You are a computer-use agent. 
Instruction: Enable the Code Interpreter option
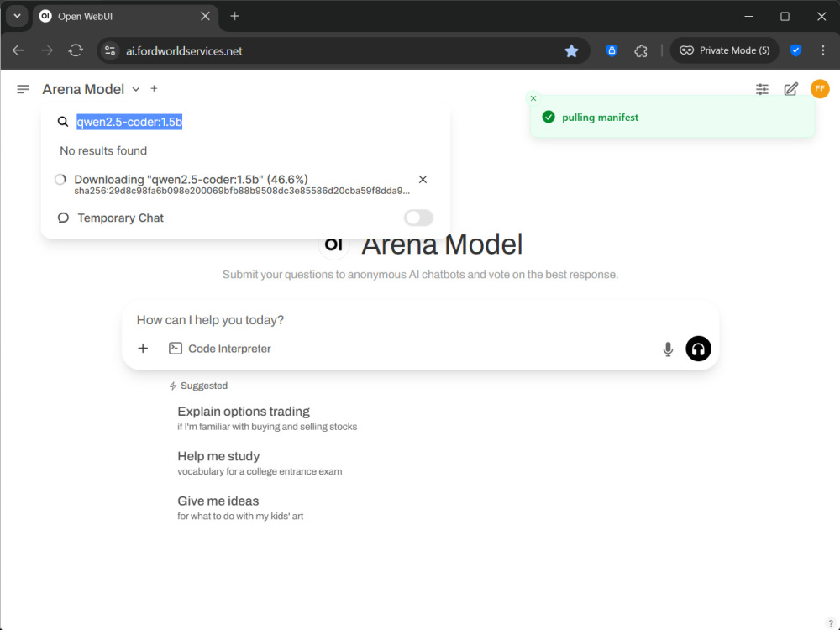pyautogui.click(x=220, y=349)
